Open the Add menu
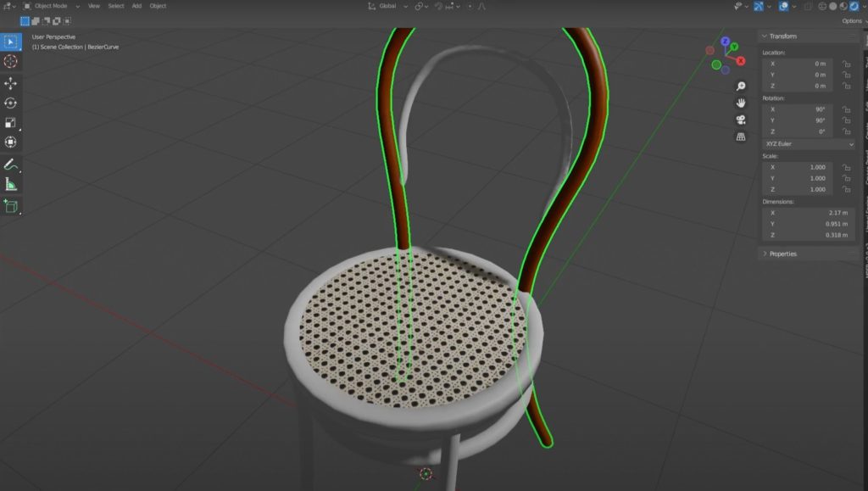 136,6
